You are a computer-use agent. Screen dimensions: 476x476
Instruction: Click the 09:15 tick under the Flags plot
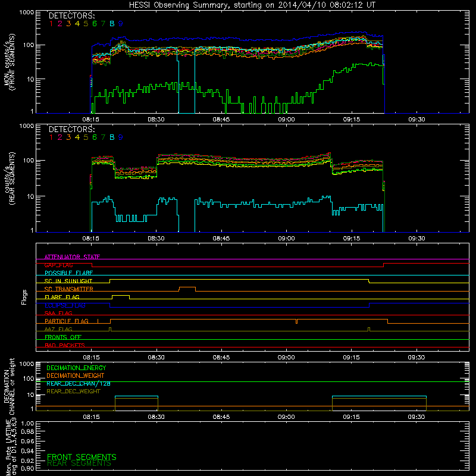pos(351,358)
